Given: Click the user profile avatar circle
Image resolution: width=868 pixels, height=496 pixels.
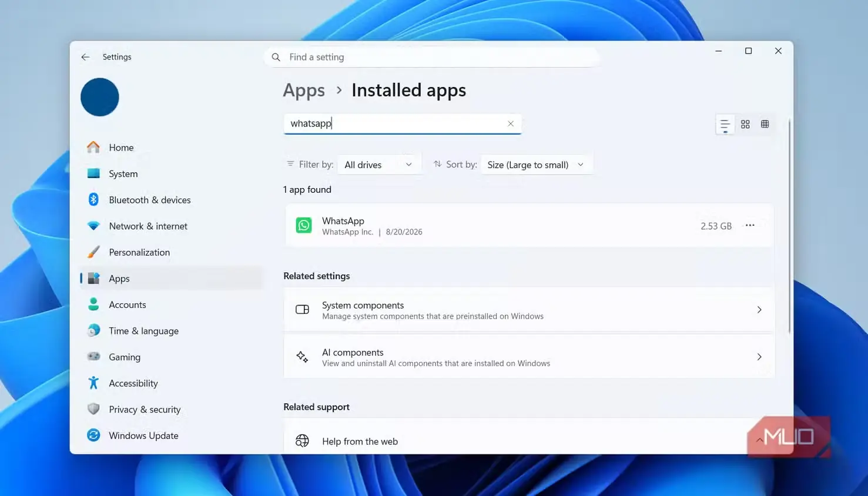Looking at the screenshot, I should [x=100, y=97].
